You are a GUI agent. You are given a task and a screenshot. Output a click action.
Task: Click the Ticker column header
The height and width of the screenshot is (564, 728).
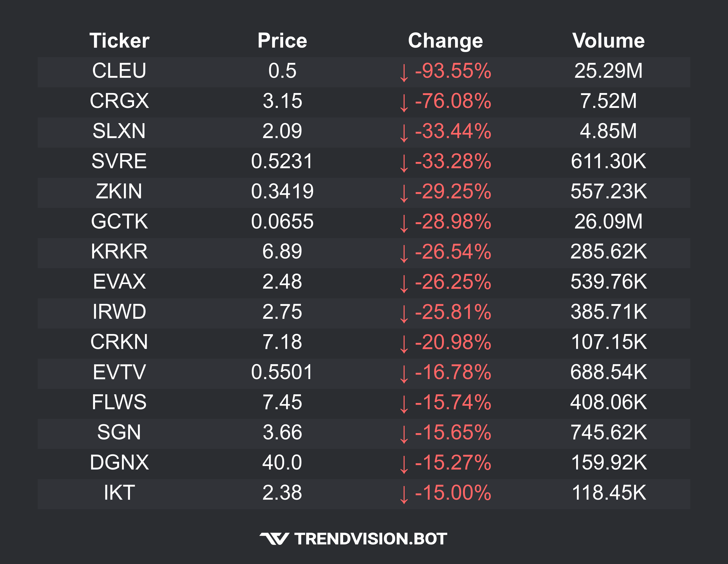[119, 41]
